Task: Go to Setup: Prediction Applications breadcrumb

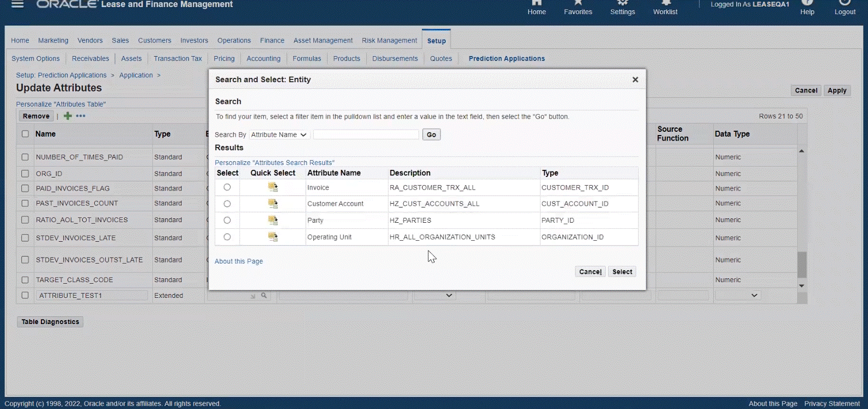Action: pyautogui.click(x=61, y=75)
